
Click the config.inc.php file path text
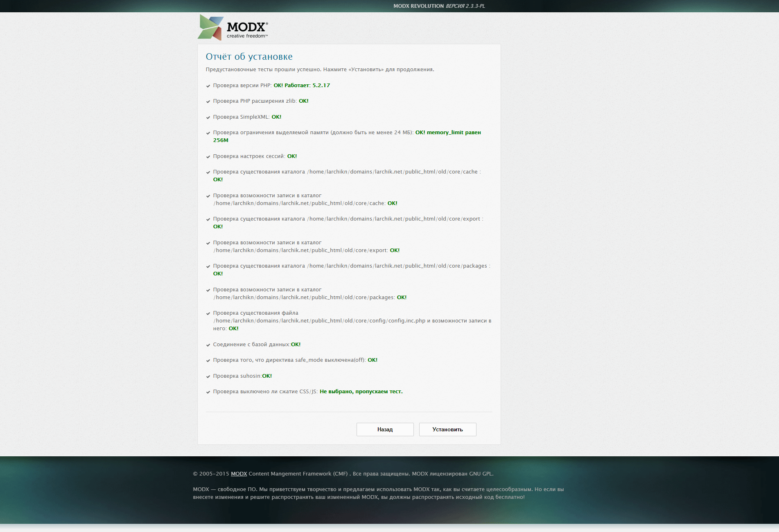pos(319,320)
